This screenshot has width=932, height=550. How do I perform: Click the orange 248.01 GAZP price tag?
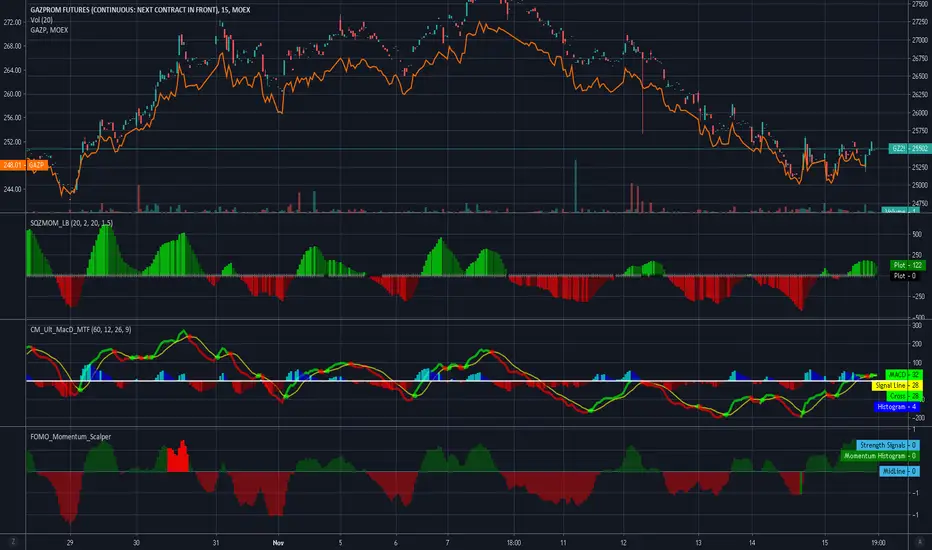[24, 165]
